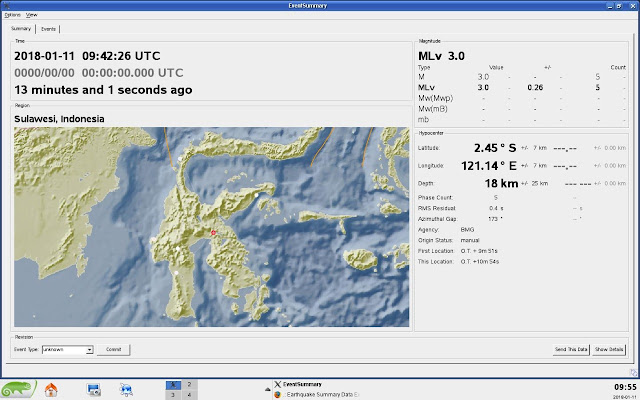Viewport: 640px width, 400px height.
Task: Expand the taskbar window list arrow
Action: (267, 389)
